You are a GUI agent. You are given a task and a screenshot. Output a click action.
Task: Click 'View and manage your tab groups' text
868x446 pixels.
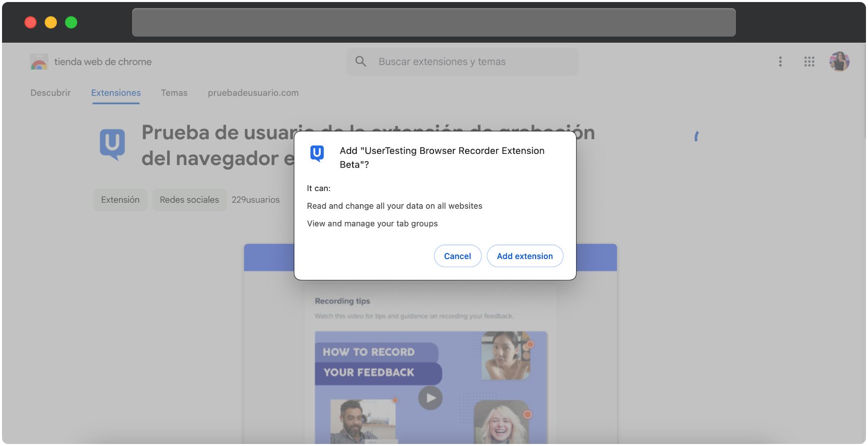tap(373, 224)
